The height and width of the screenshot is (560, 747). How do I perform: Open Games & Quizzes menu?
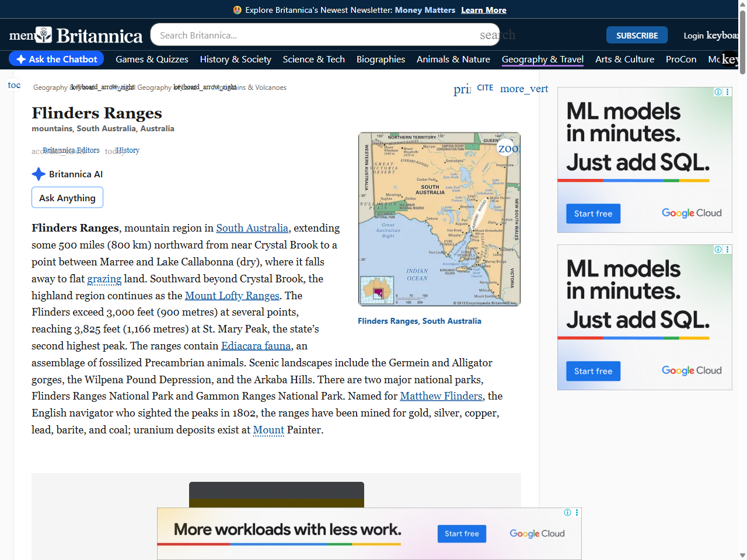152,59
